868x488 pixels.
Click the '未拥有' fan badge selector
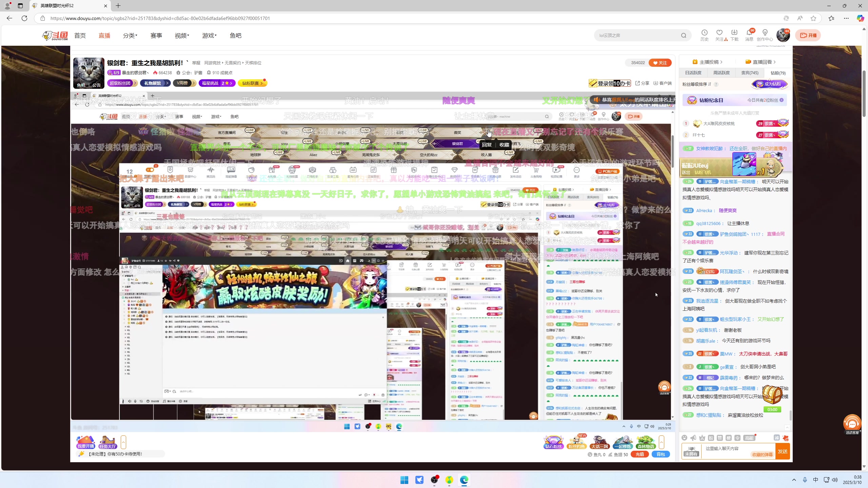691,451
